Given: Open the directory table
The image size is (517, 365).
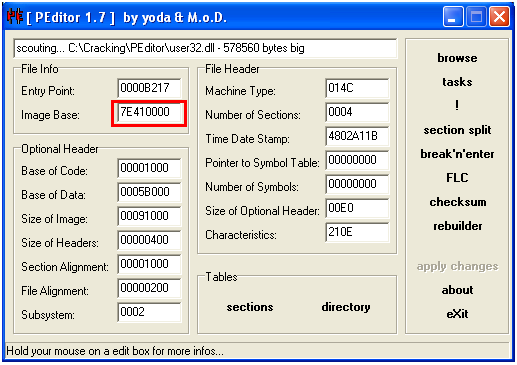Looking at the screenshot, I should tap(346, 307).
